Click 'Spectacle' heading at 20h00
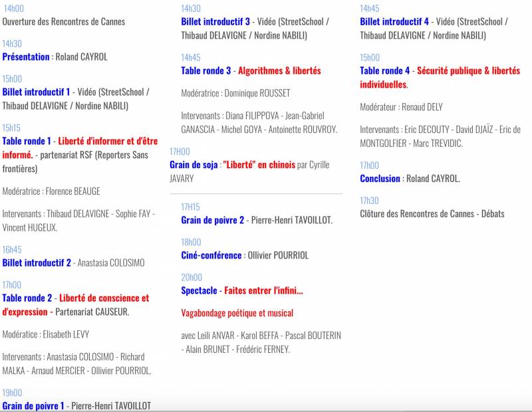 tap(199, 290)
